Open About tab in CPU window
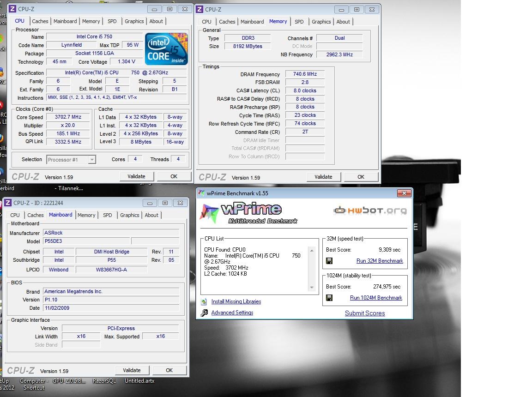532x397 pixels. point(156,21)
